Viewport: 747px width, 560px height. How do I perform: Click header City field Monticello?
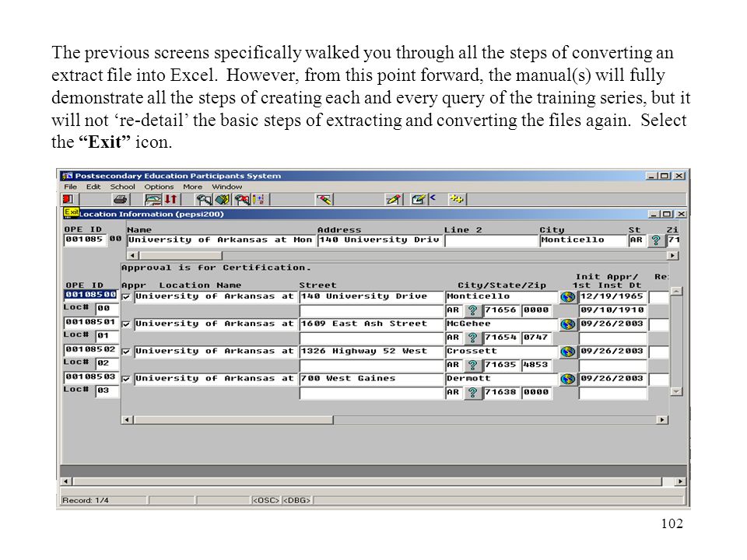[583, 240]
